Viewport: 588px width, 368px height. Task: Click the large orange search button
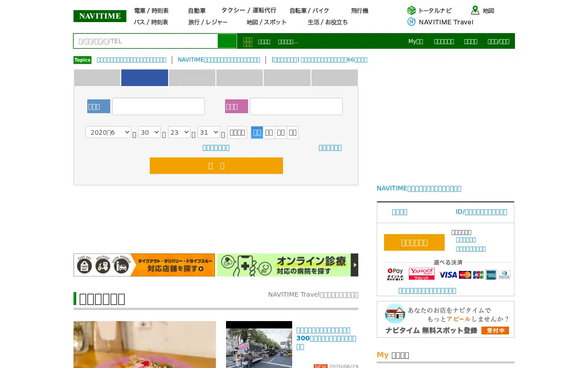[x=216, y=166]
